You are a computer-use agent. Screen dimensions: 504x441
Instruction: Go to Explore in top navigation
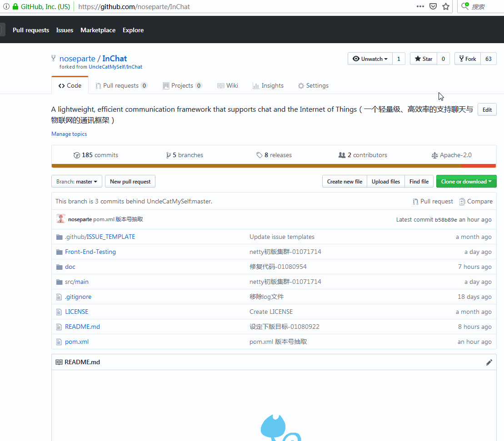[133, 30]
